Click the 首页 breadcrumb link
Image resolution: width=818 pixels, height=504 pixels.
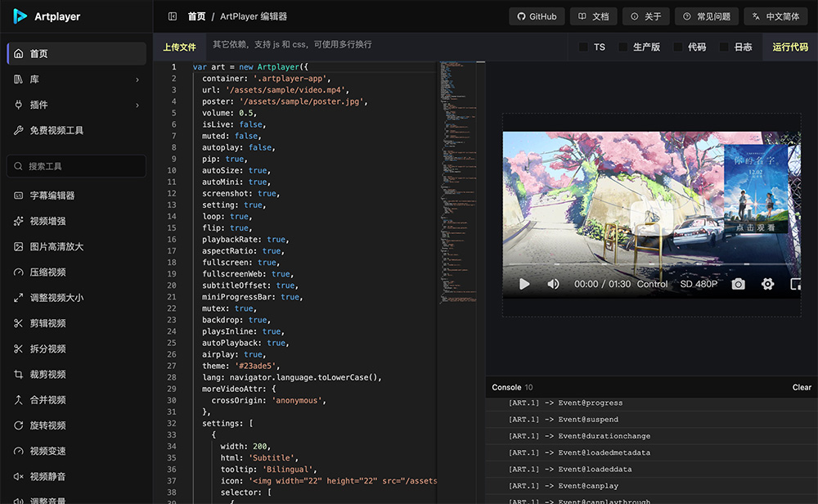pos(196,16)
